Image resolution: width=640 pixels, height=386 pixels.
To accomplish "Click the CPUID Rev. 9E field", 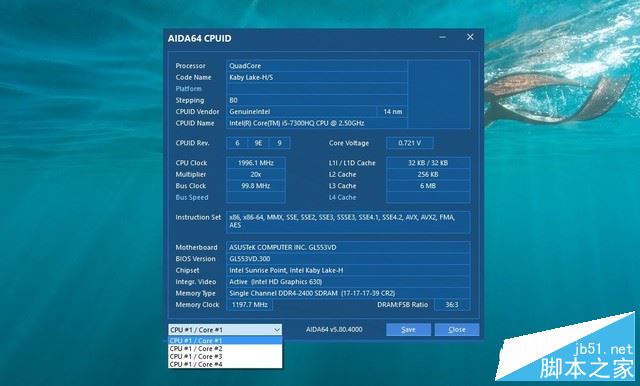I will 258,143.
